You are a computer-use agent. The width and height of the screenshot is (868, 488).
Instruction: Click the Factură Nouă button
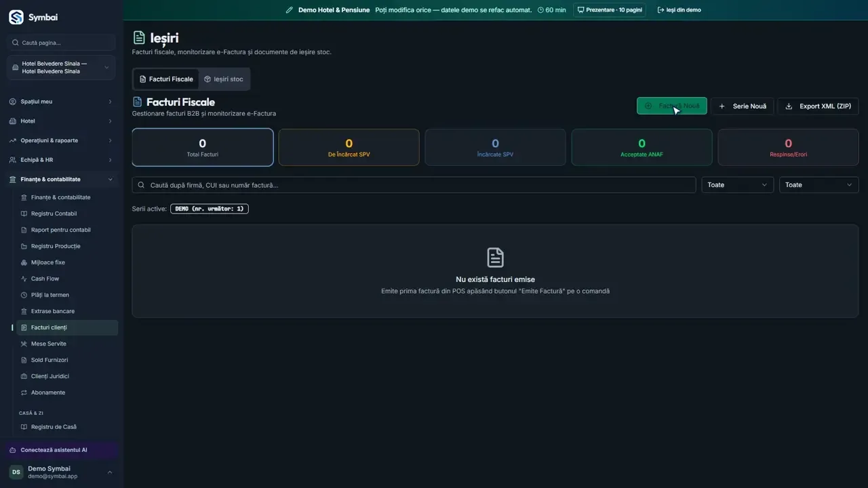pos(672,106)
